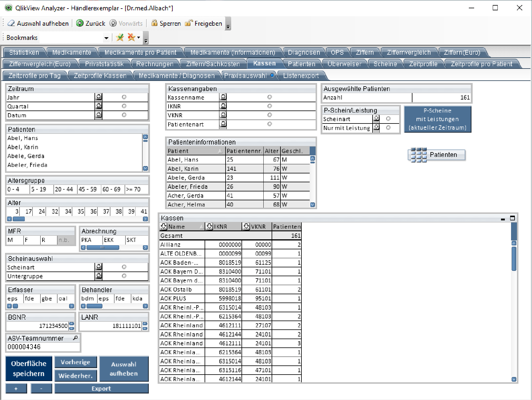Click the search magnifier in ASV-Teamnummer
Image resolution: width=532 pixels, height=400 pixels.
pyautogui.click(x=75, y=338)
